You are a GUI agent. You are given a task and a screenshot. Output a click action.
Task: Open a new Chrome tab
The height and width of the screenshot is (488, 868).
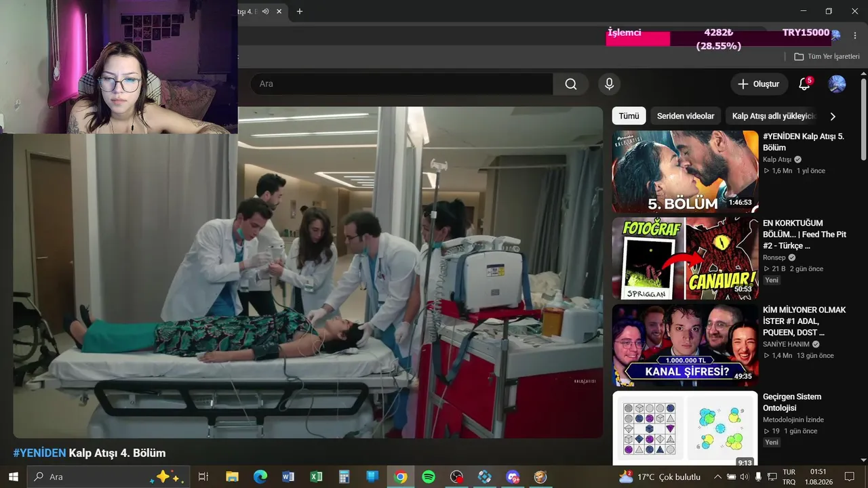pos(300,12)
